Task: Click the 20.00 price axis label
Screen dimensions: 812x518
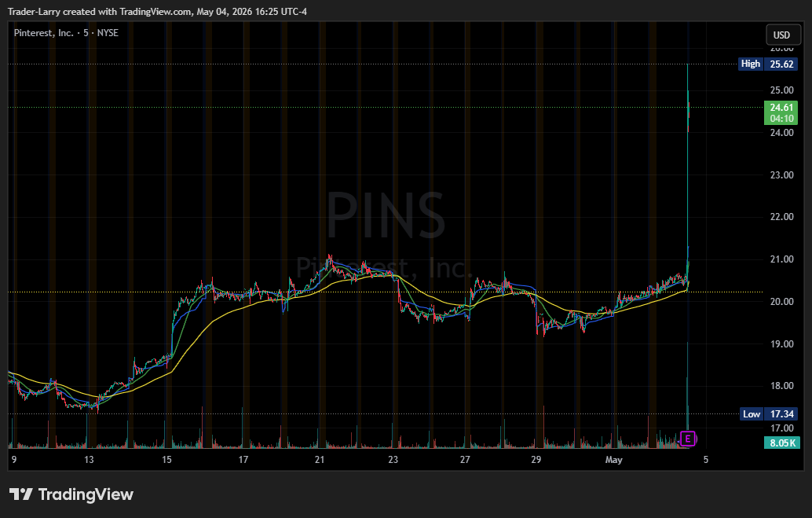Action: [781, 302]
